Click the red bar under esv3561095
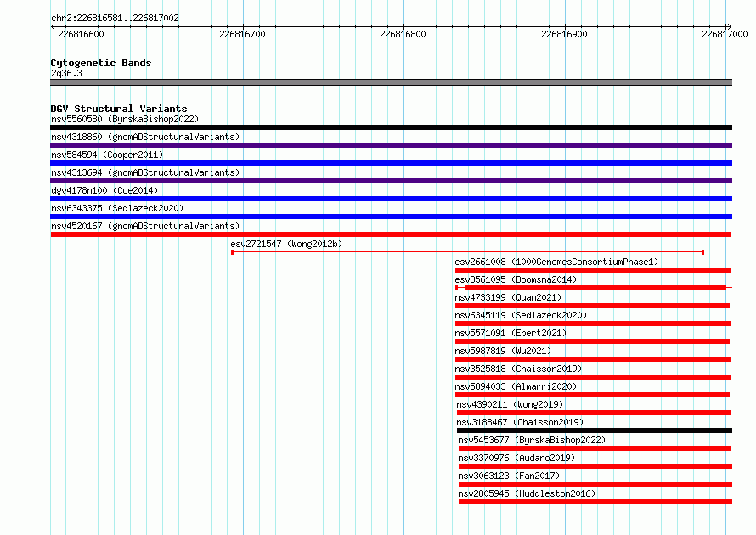The height and width of the screenshot is (535, 756). (594, 288)
